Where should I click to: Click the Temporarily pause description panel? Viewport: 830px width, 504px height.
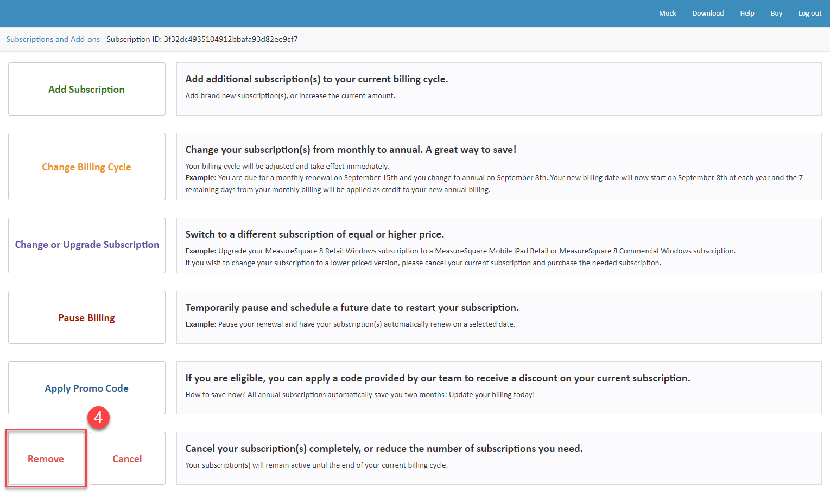click(x=499, y=317)
